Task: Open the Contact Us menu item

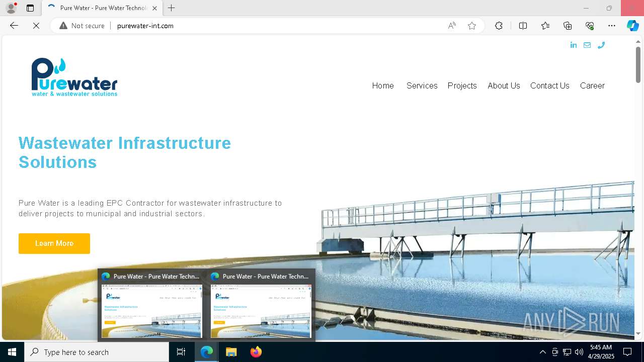Action: coord(550,85)
